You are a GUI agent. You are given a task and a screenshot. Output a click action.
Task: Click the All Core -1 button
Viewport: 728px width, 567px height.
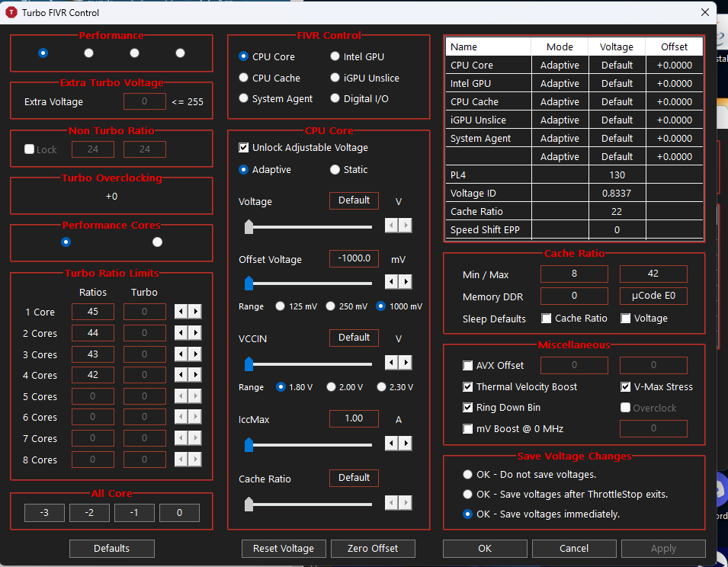click(134, 513)
